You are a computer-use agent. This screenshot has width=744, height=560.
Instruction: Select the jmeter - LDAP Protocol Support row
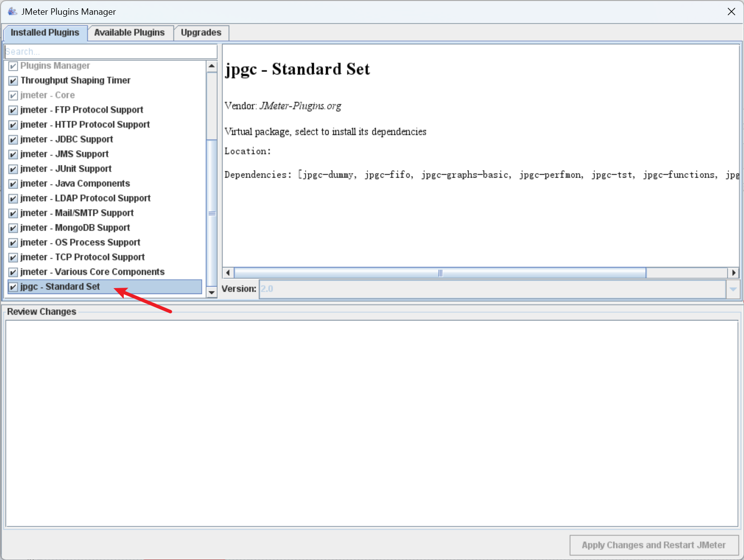tap(105, 198)
